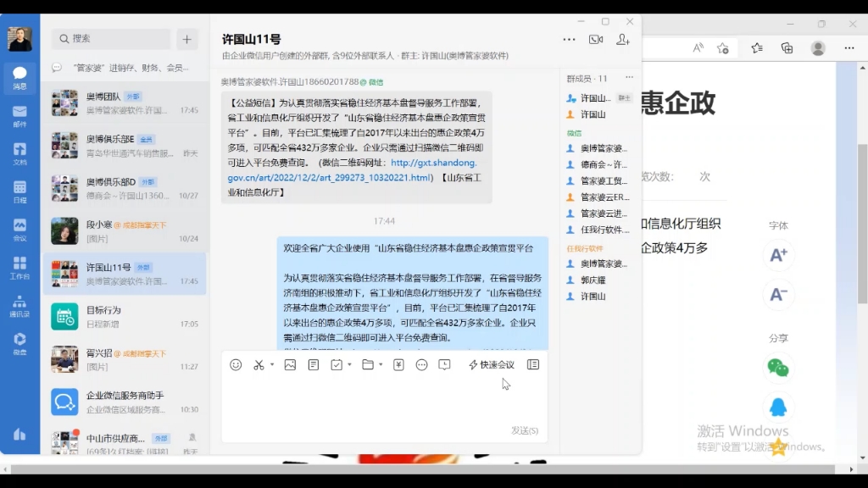The height and width of the screenshot is (488, 868).
Task: Send a red packet with the ¥ icon
Action: point(398,364)
